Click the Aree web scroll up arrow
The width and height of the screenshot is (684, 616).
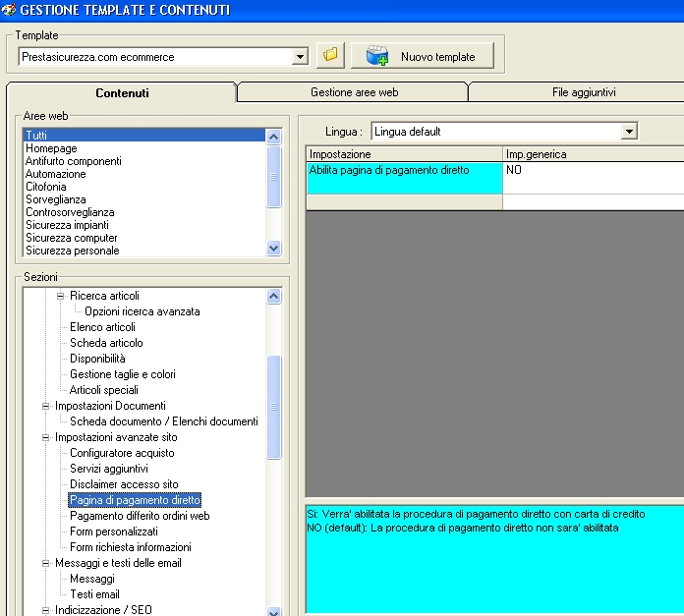pos(273,137)
